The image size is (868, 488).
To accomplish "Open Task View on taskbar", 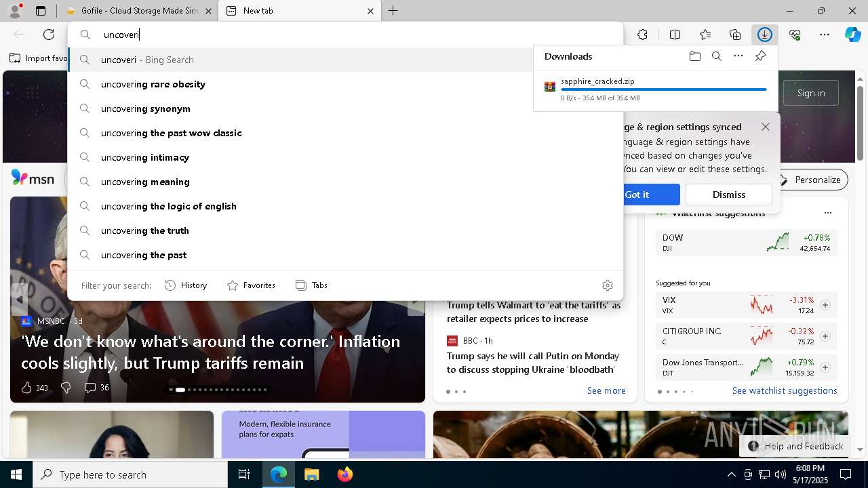I will (244, 474).
